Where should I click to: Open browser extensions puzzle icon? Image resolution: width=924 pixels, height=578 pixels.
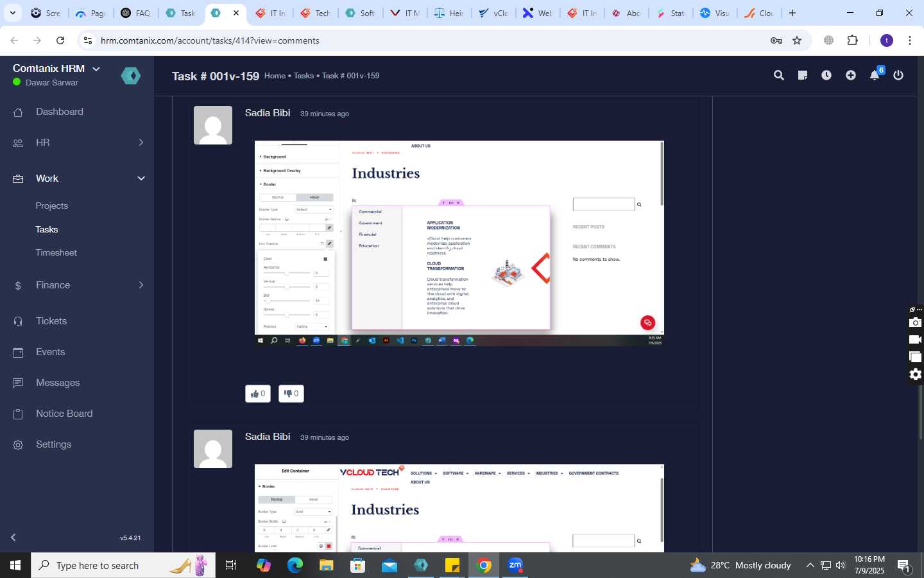(853, 40)
